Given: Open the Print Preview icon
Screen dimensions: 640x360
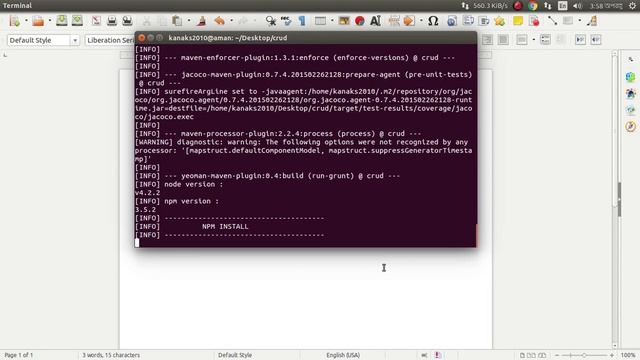Looking at the screenshot, I should 127,20.
